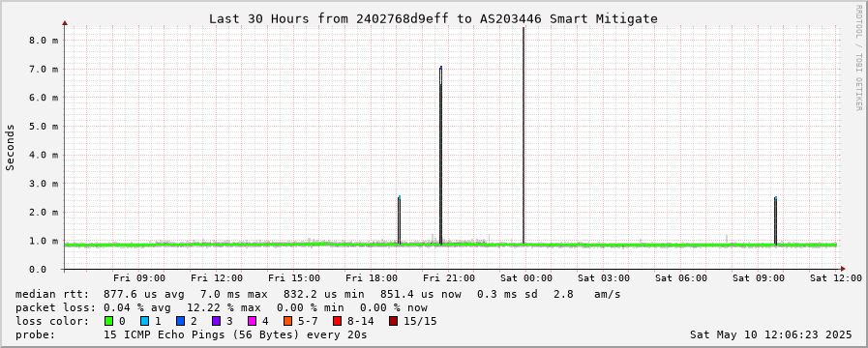Click the Sat May 10 12:06:23 2025 timestamp

771,334
